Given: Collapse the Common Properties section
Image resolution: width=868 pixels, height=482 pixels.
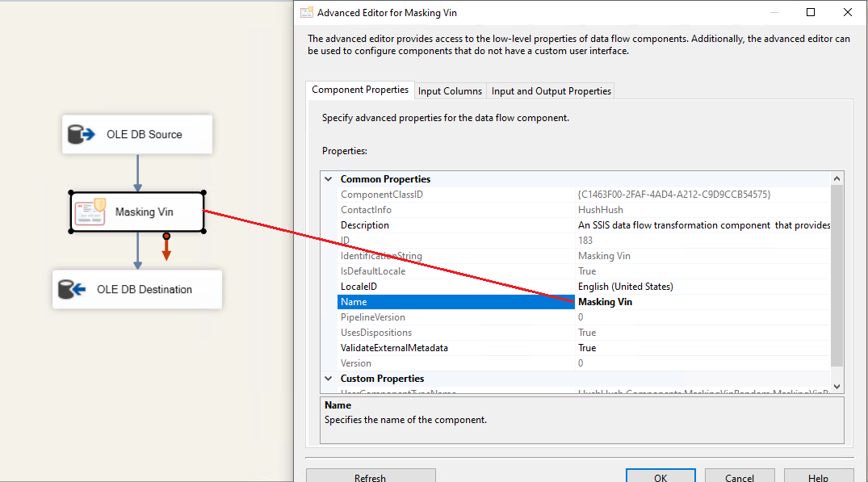Looking at the screenshot, I should [329, 179].
